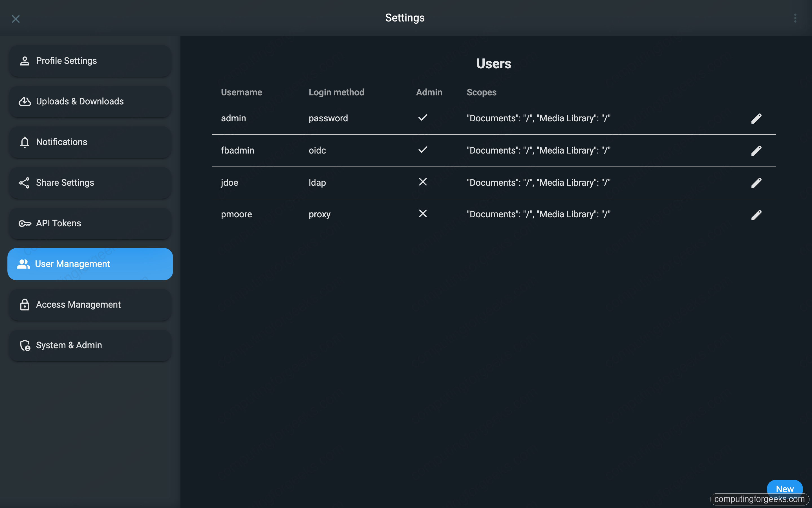Select Share Settings in the sidebar

(x=90, y=183)
